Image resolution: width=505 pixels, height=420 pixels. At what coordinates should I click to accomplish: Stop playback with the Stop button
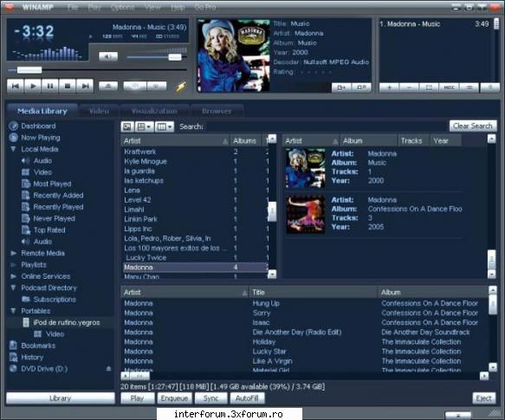coord(68,86)
